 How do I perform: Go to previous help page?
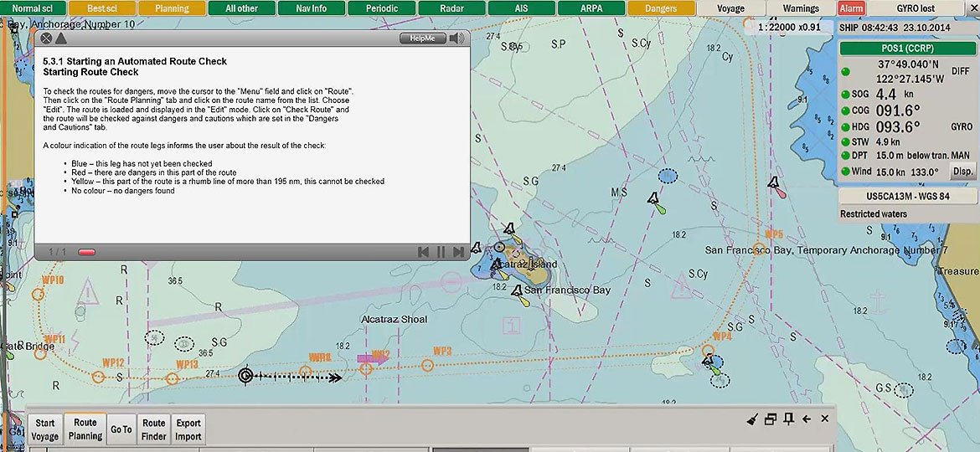pos(424,252)
